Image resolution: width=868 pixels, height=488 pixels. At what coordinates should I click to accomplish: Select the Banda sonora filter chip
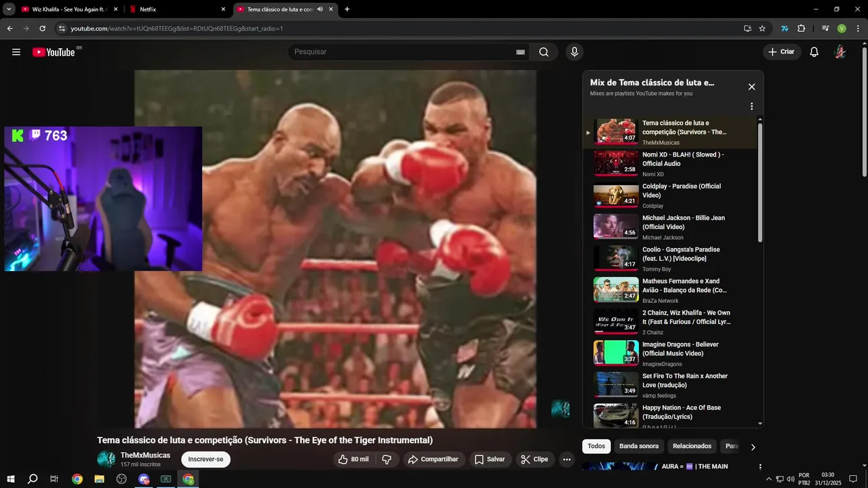click(639, 446)
